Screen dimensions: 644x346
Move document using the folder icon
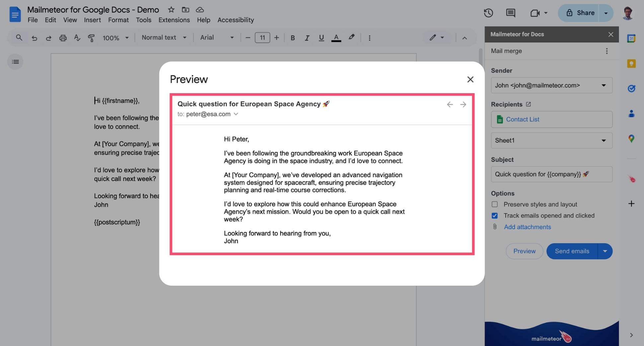(x=185, y=10)
